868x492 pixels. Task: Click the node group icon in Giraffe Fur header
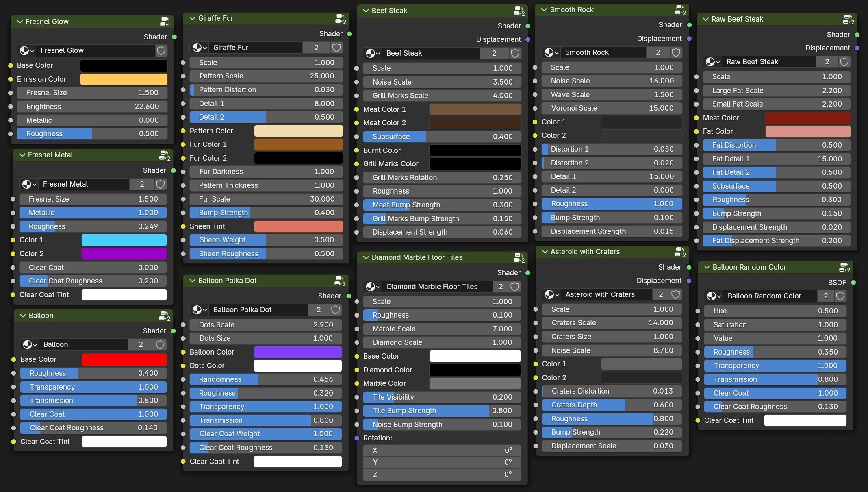point(340,18)
